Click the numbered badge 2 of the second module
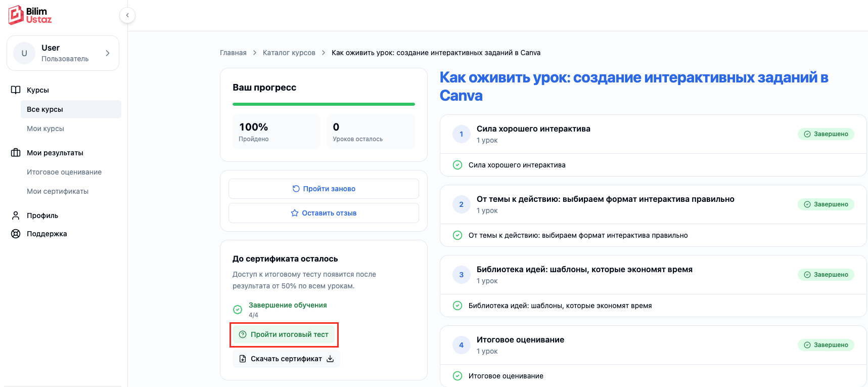 (462, 204)
